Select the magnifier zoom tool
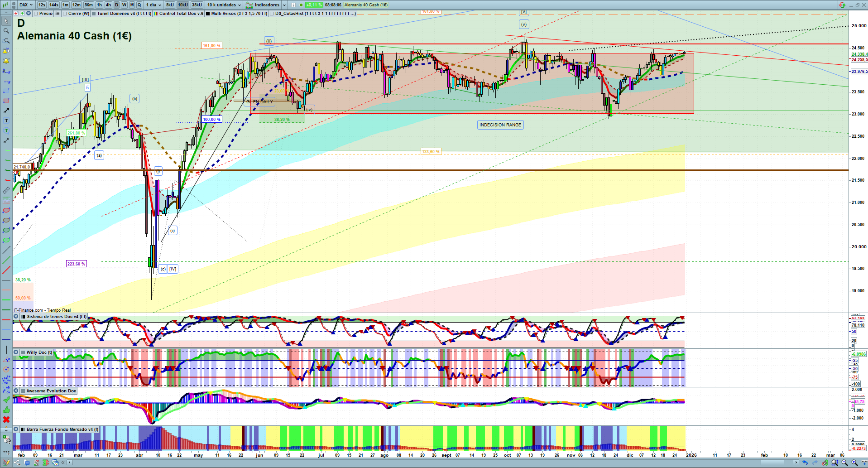This screenshot has height=468, width=868. point(6,31)
